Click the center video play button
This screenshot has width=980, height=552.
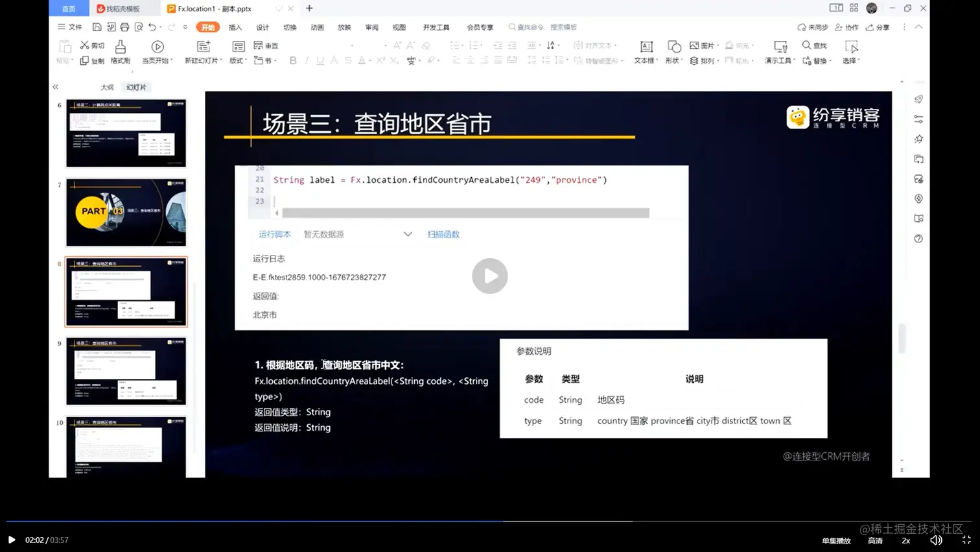coord(490,276)
